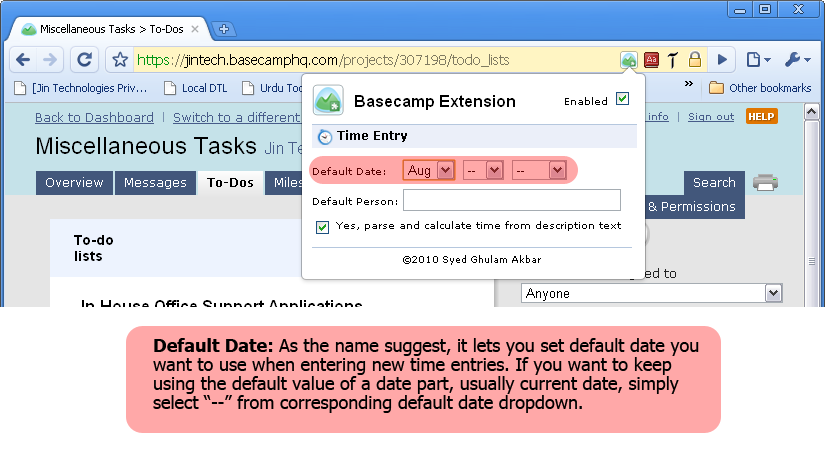Click the Basecamp Extension logo in popup

[x=328, y=100]
